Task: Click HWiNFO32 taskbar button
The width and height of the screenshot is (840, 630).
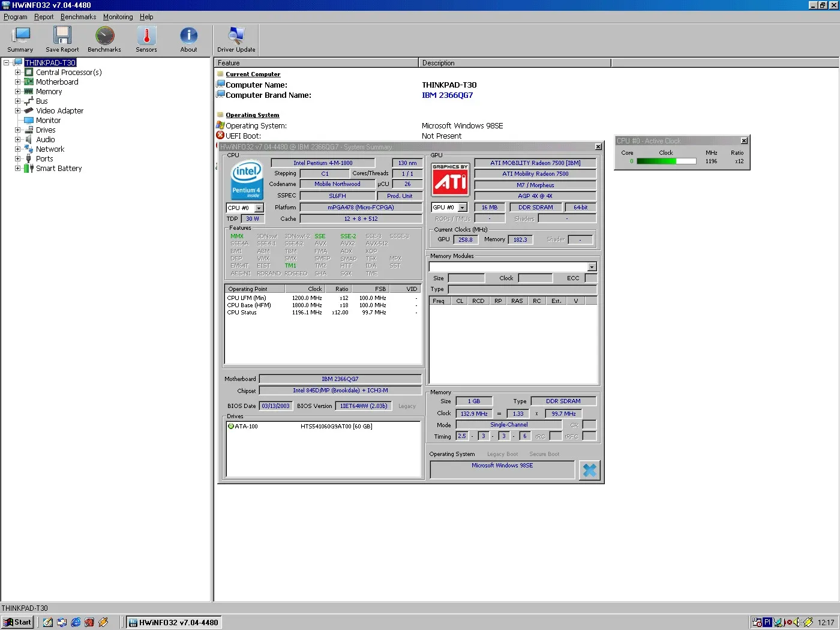Action: pyautogui.click(x=174, y=622)
